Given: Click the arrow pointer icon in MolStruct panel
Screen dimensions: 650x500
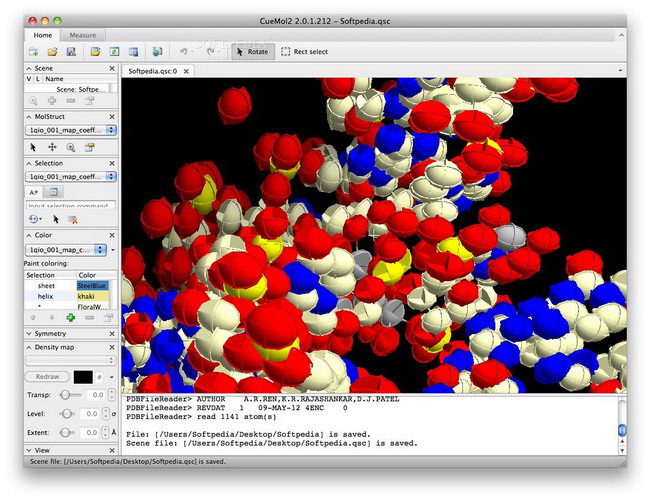Looking at the screenshot, I should click(x=33, y=146).
